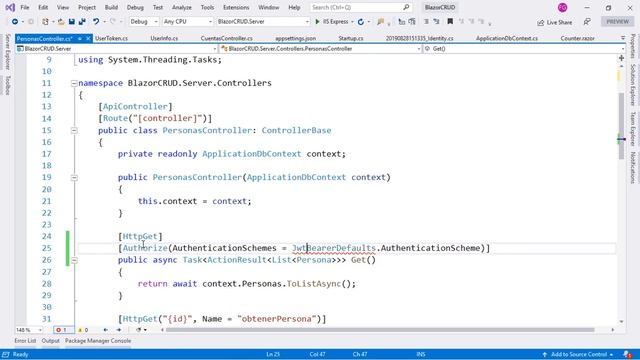Expand the IIS Express dropdown arrow

[352, 22]
